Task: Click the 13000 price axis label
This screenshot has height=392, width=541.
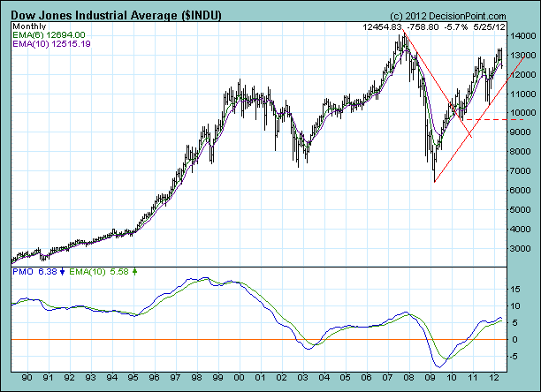Action: click(x=522, y=55)
